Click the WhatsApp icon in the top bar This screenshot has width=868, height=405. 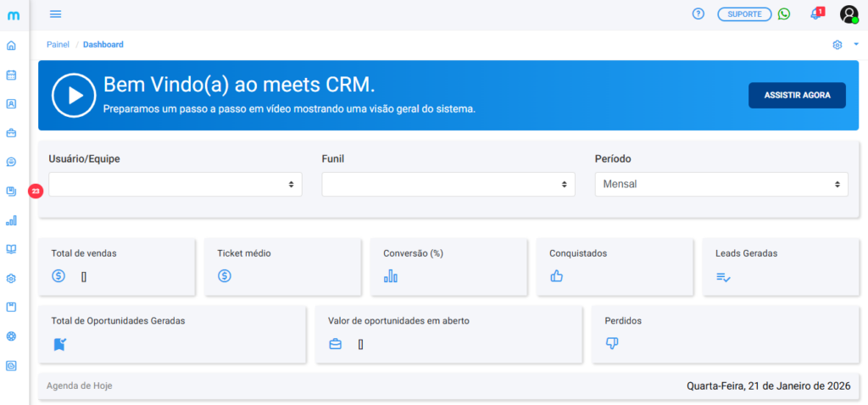pyautogui.click(x=784, y=14)
